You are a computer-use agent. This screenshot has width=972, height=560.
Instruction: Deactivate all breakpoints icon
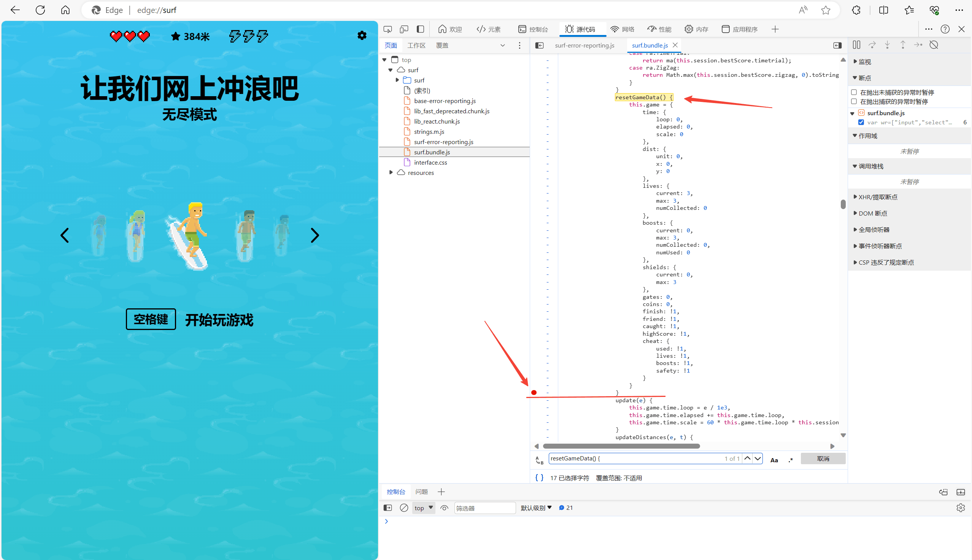pyautogui.click(x=934, y=45)
